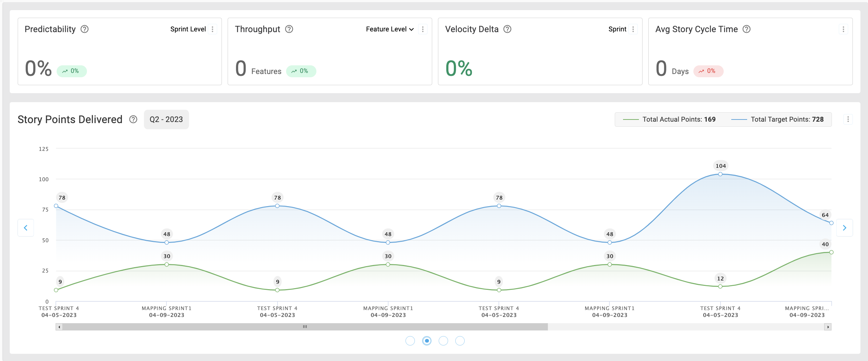Open Avg Story Cycle Time kebab menu
The image size is (868, 361).
point(843,29)
